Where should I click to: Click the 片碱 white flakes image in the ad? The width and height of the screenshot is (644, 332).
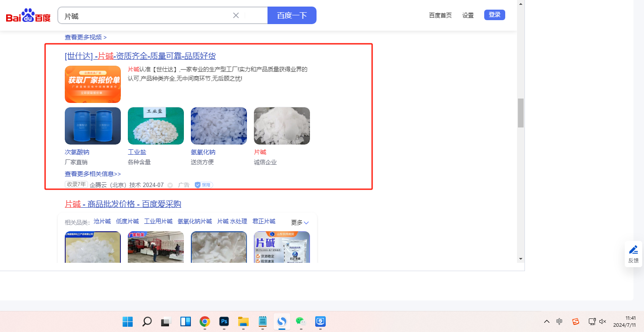(x=282, y=126)
